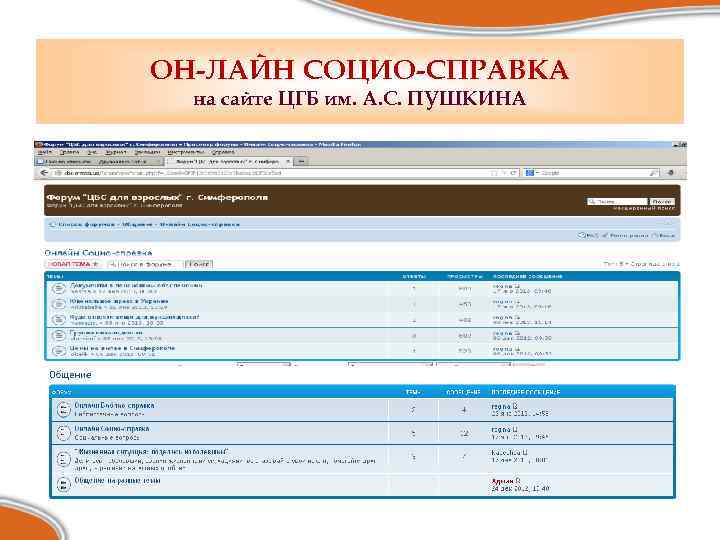Open the first topic in the list
The image size is (720, 540).
coord(136,285)
